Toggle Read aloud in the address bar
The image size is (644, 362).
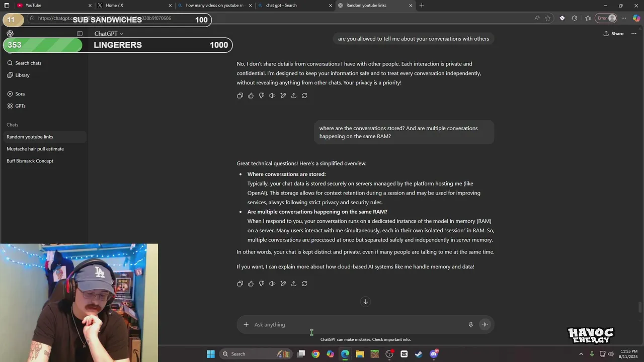[537, 18]
